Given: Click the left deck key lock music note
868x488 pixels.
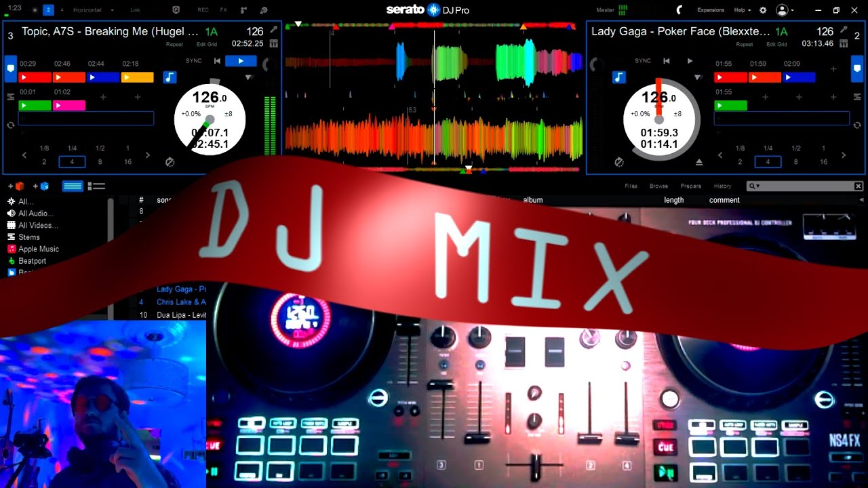Looking at the screenshot, I should [170, 77].
